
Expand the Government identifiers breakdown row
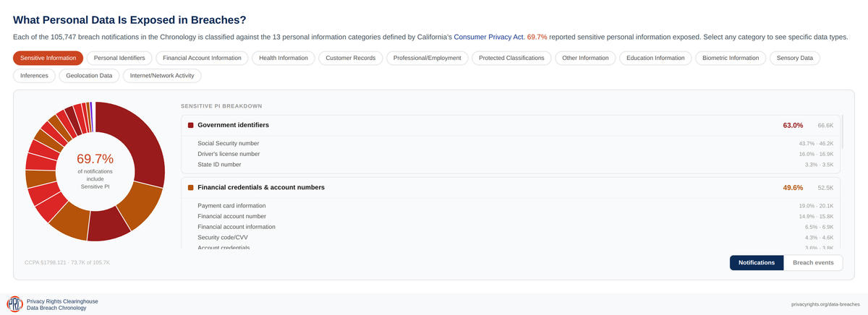coord(511,125)
